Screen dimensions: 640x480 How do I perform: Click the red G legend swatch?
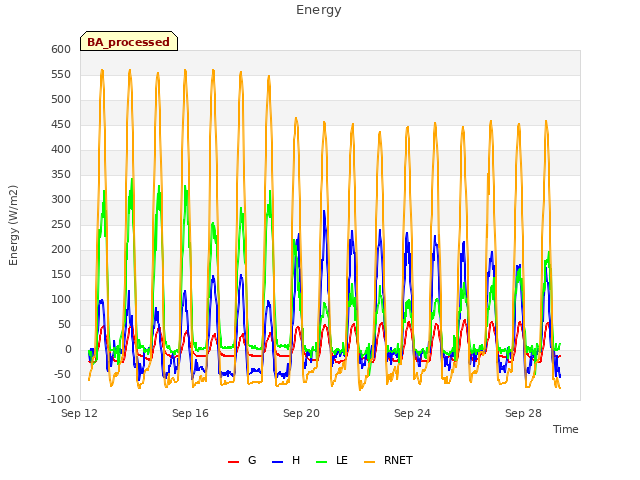(x=233, y=462)
